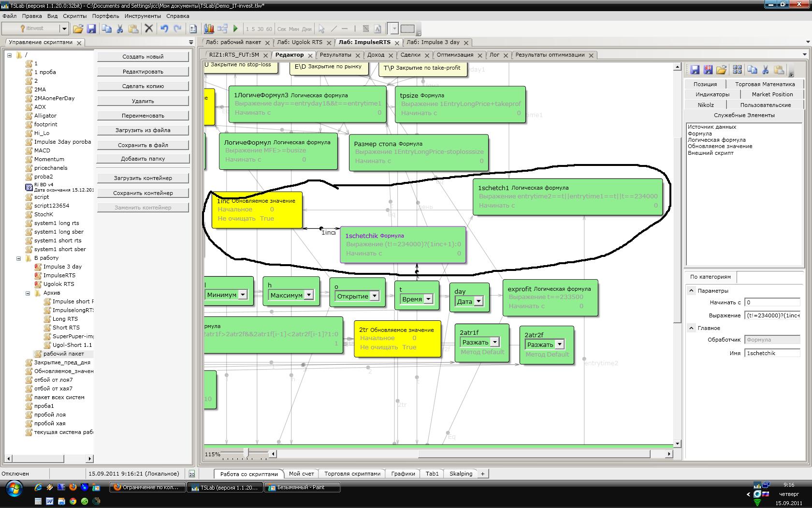Click the scissors Cut icon in editor panel
Image resolution: width=812 pixels, height=508 pixels.
pos(765,70)
